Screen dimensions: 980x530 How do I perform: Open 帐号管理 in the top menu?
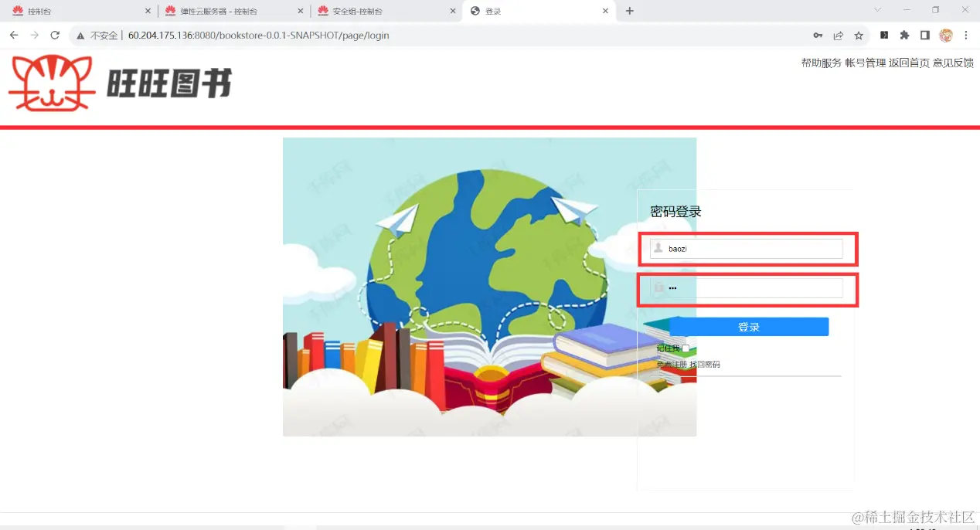[865, 63]
